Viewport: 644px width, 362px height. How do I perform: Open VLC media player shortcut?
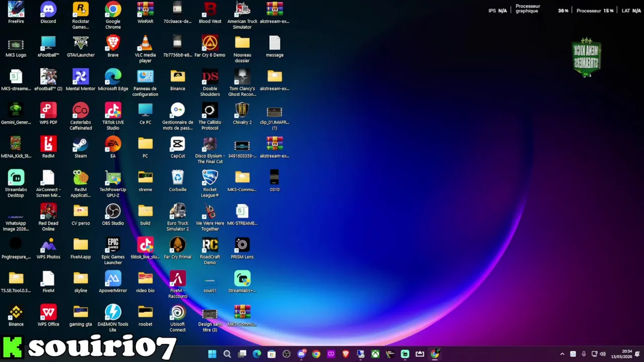145,49
